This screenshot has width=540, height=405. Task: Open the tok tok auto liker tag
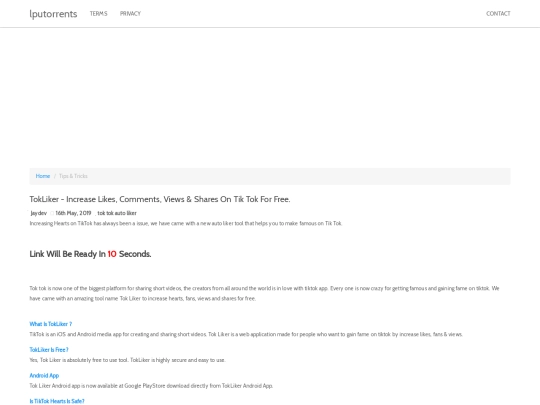[117, 213]
